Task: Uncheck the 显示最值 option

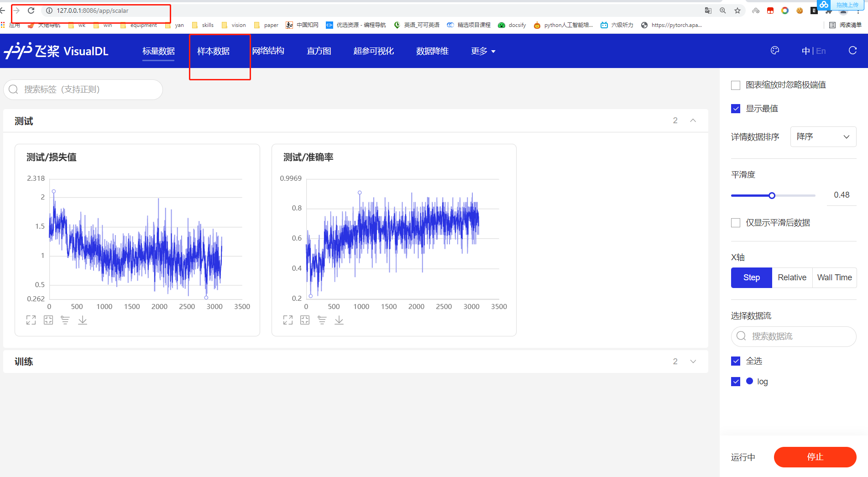Action: pos(735,108)
